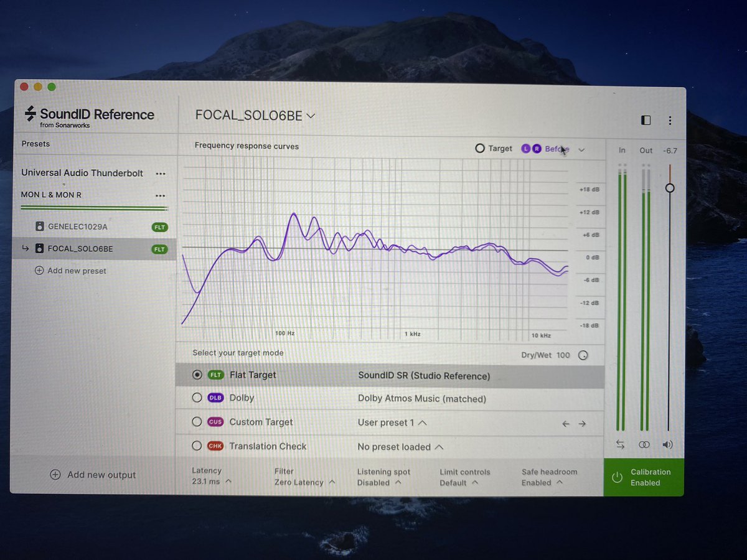Click the Before curve label

click(557, 149)
